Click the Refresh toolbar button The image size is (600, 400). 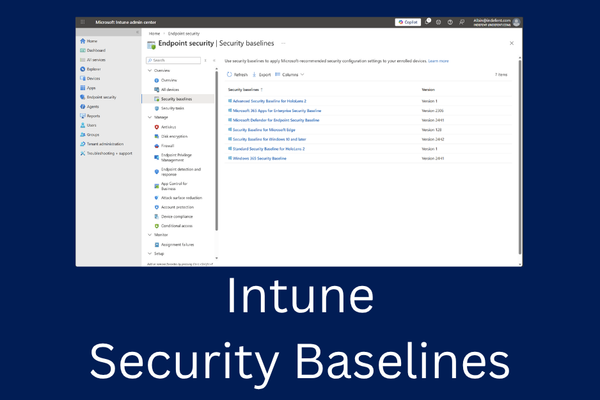coord(237,75)
